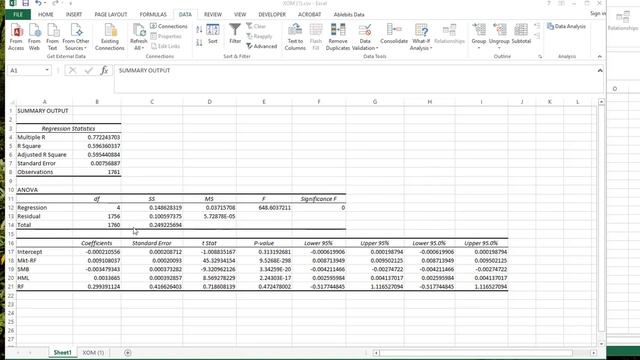Click the Consolidate icon

394,34
